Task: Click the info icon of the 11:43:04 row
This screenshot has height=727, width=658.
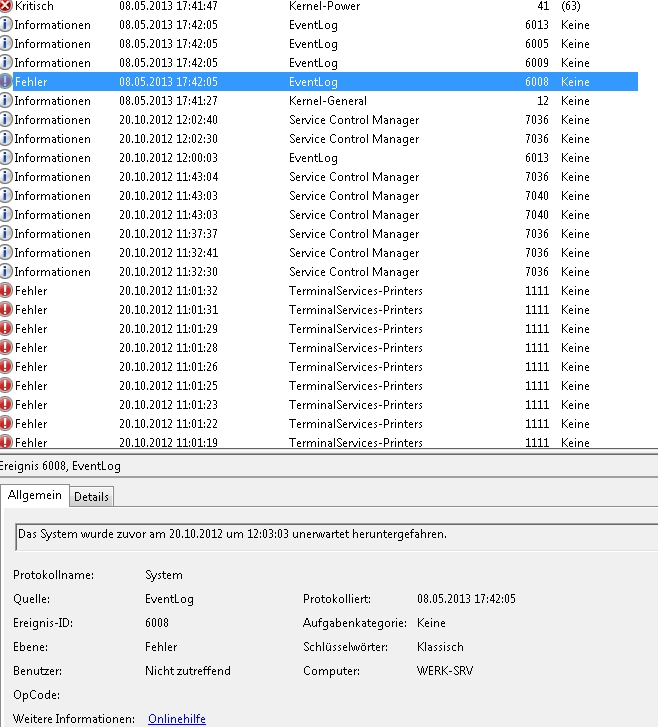Action: [6, 177]
